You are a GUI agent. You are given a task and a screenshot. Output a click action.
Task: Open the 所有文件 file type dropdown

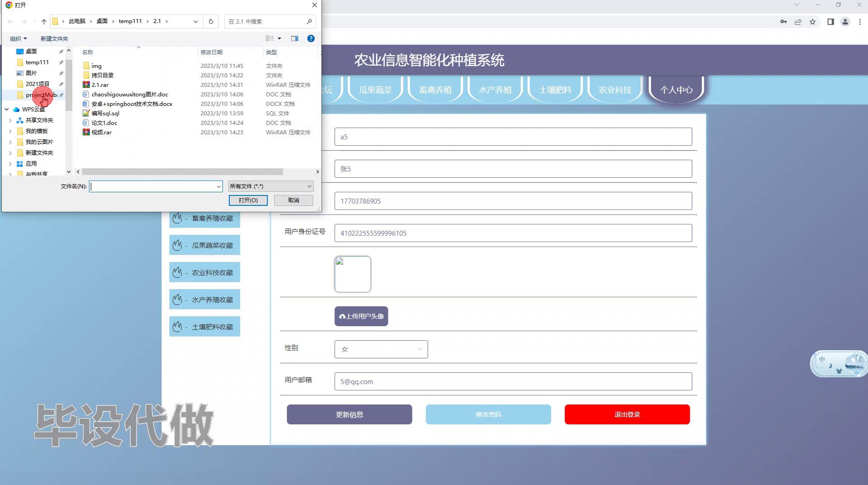click(x=270, y=186)
